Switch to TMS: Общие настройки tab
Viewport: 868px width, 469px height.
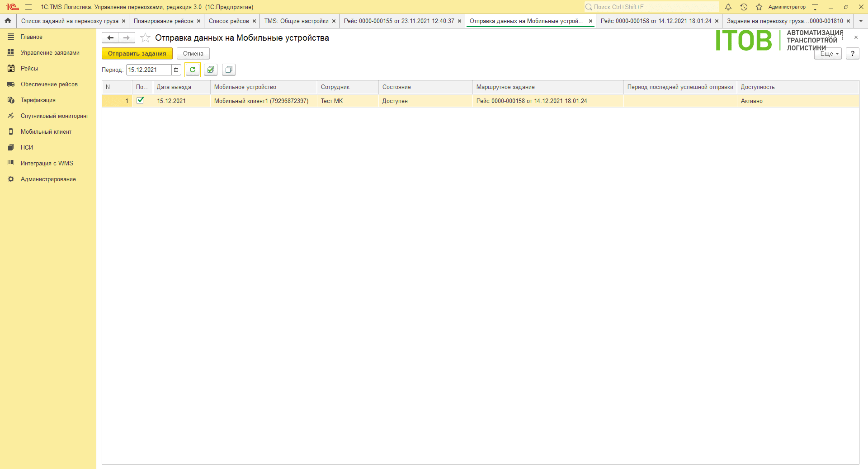[x=297, y=21]
